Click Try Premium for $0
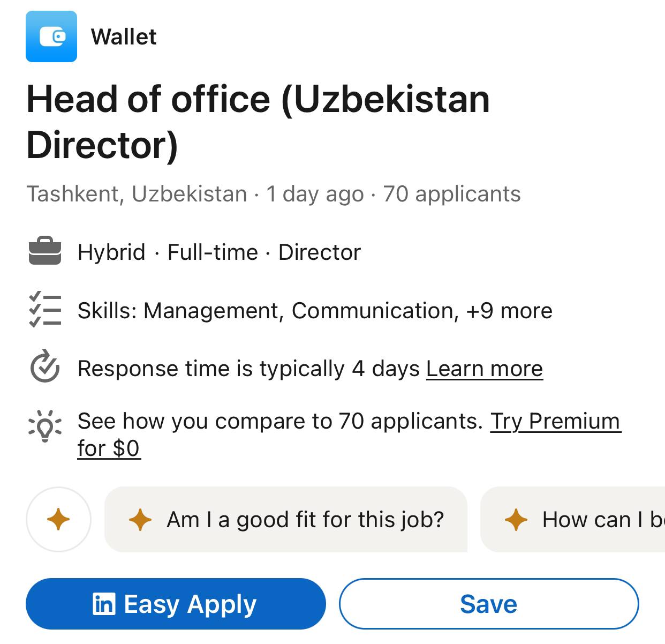 tap(555, 421)
